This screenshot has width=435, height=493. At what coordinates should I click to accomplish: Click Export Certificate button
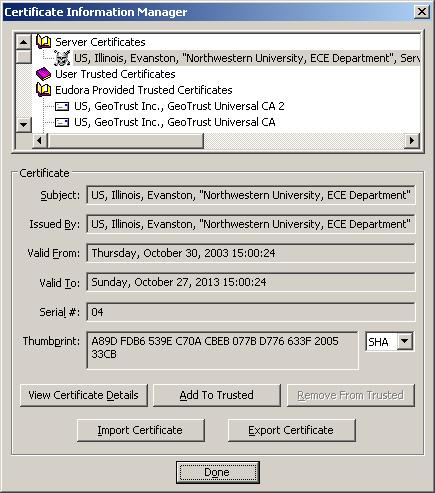click(291, 430)
